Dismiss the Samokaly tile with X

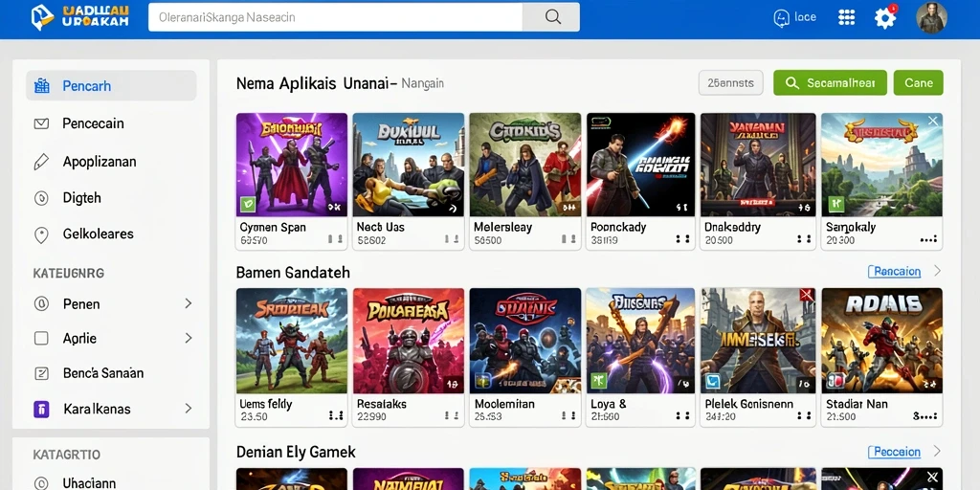coord(933,121)
